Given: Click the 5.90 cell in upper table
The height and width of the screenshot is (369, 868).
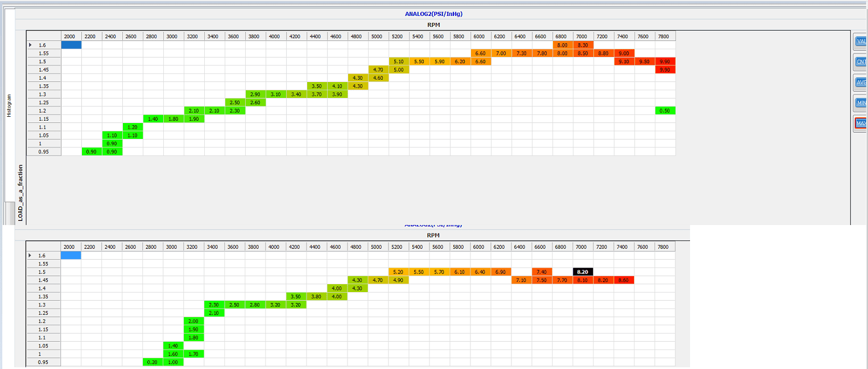Looking at the screenshot, I should coord(440,61).
